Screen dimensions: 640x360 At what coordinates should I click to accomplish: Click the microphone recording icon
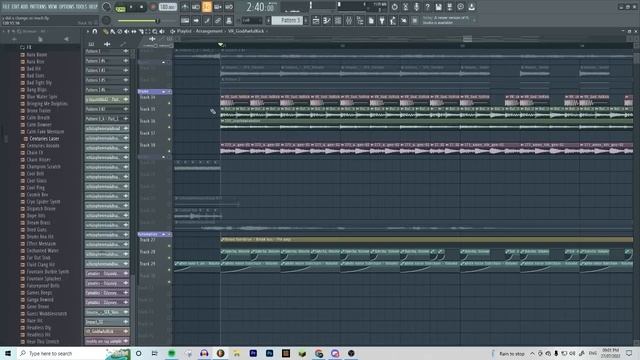pyautogui.click(x=416, y=7)
